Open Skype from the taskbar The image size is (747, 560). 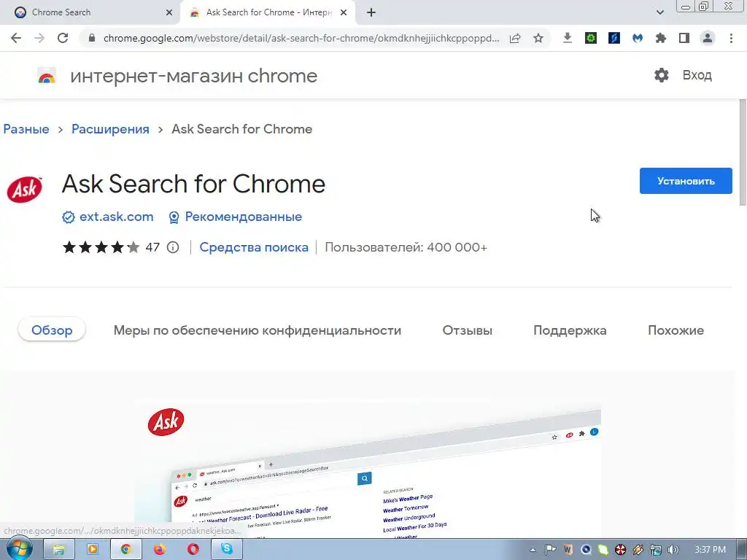[x=227, y=550]
